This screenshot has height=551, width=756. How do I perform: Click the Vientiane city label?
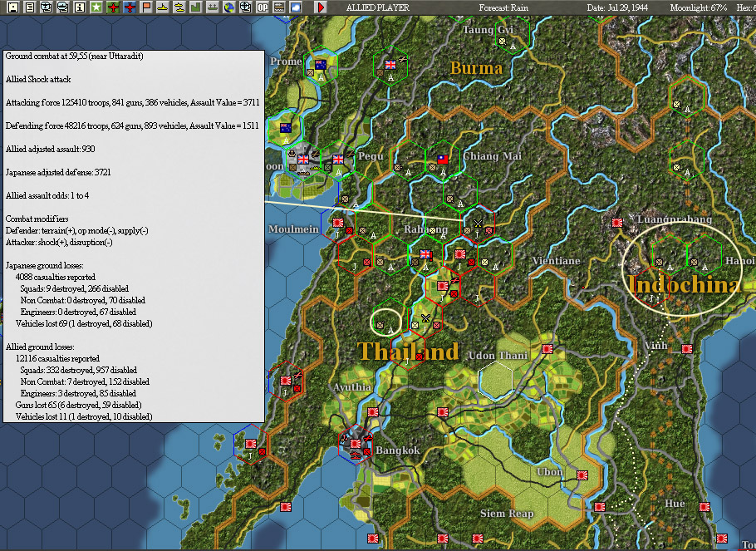556,261
